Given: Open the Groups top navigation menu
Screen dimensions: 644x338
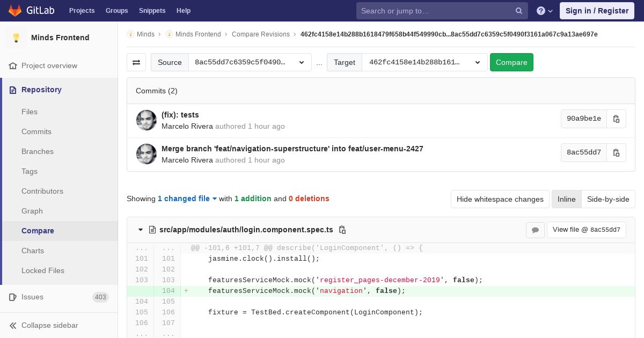Looking at the screenshot, I should 116,11.
